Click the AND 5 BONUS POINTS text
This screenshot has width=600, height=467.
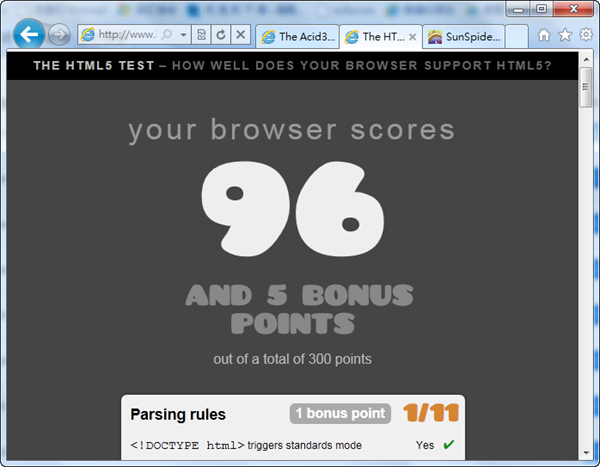tap(299, 309)
